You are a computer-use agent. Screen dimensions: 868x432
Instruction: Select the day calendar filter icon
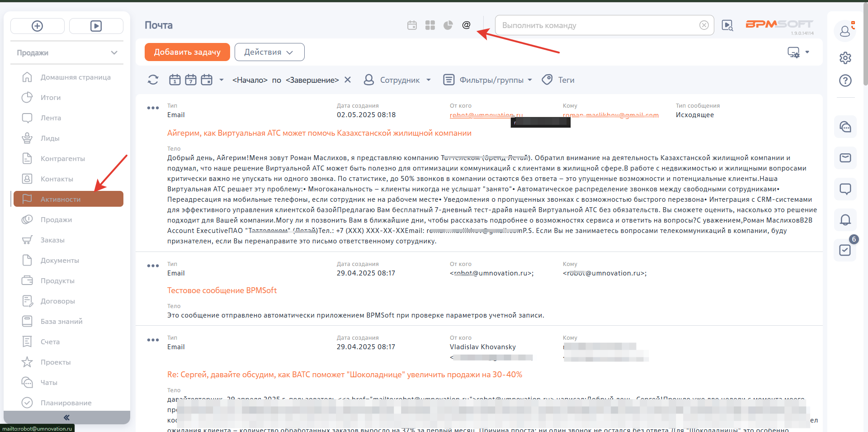point(175,80)
